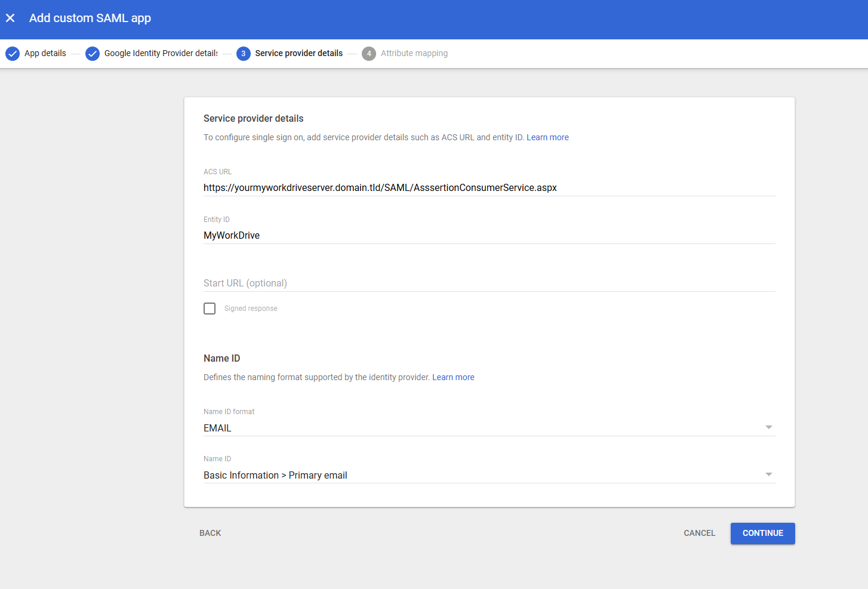Click the App details checkmark icon
Viewport: 868px width, 589px height.
point(13,54)
